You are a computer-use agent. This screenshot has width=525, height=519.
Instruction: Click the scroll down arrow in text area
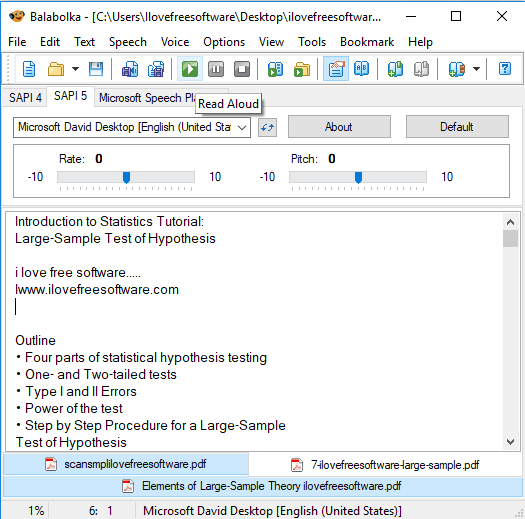tap(510, 442)
